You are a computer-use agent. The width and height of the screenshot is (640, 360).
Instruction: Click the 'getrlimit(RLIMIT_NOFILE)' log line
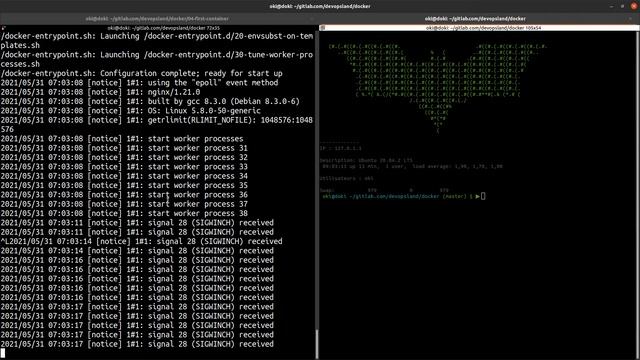(157, 125)
